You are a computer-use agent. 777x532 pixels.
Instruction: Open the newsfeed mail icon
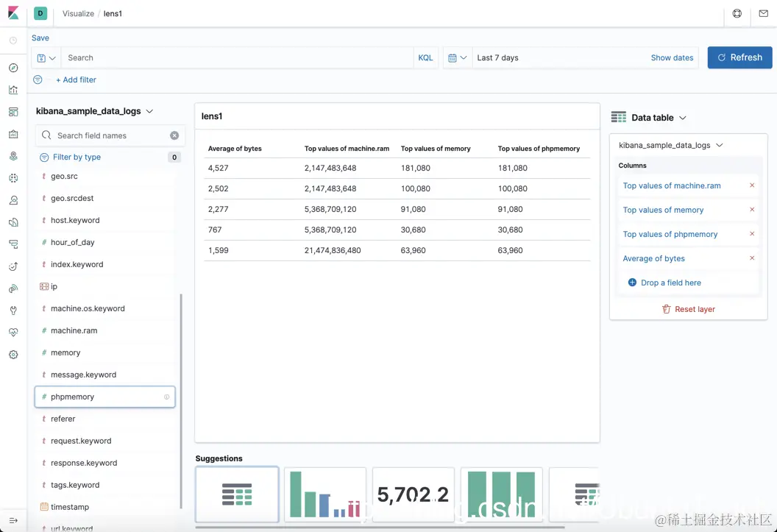[764, 13]
